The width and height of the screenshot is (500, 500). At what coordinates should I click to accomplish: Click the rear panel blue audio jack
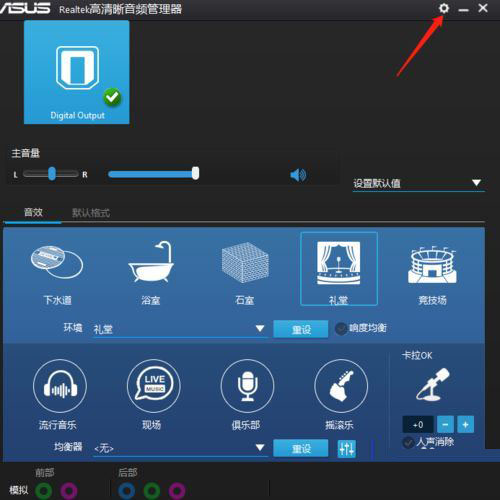click(x=127, y=490)
